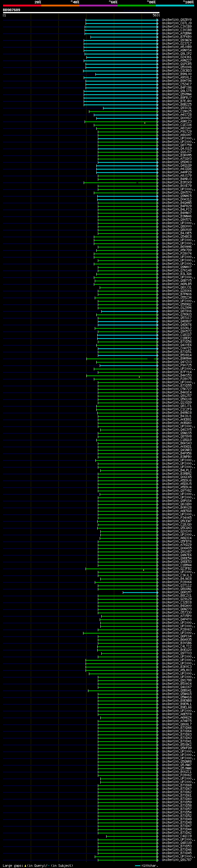Click the orange ~40% identity legend segment
The width and height of the screenshot is (197, 868).
[60, 6]
